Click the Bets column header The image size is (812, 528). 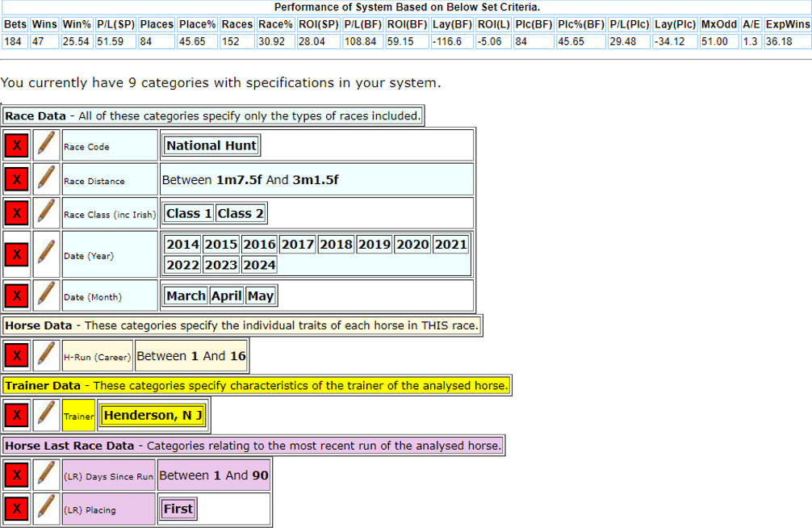click(15, 24)
